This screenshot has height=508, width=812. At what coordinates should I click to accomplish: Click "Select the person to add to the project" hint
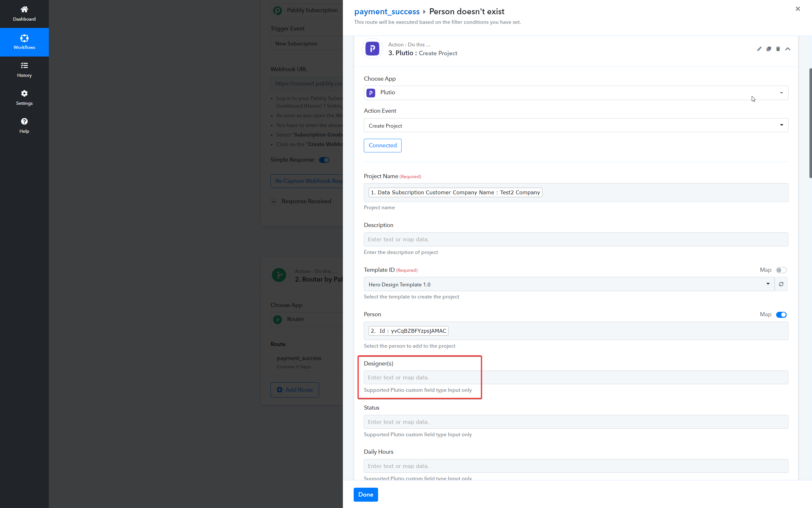click(409, 346)
